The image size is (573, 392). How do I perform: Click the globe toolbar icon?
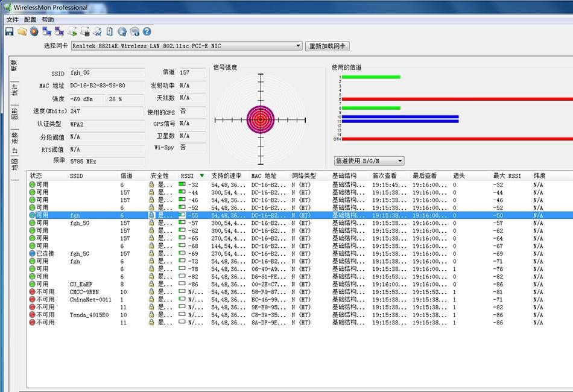click(122, 31)
